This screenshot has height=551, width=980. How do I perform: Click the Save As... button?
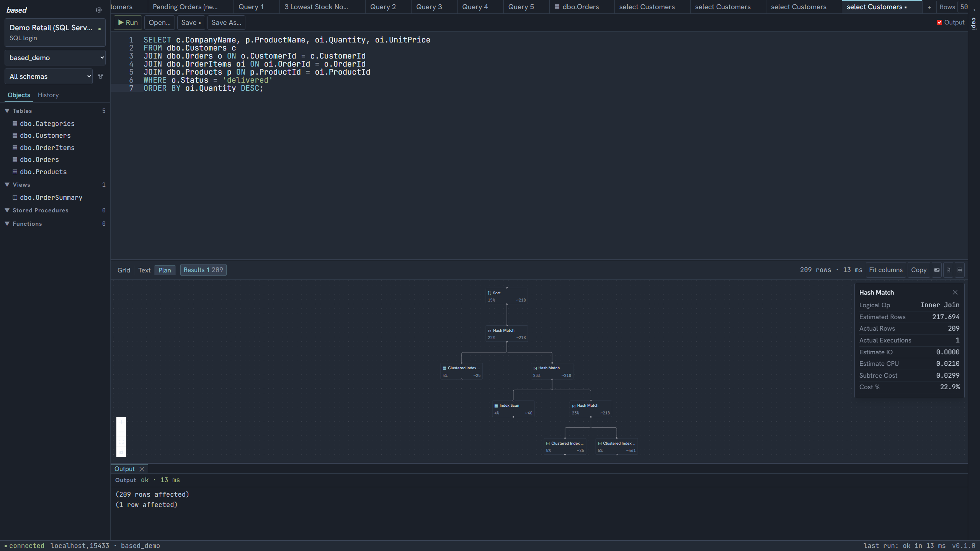click(226, 23)
